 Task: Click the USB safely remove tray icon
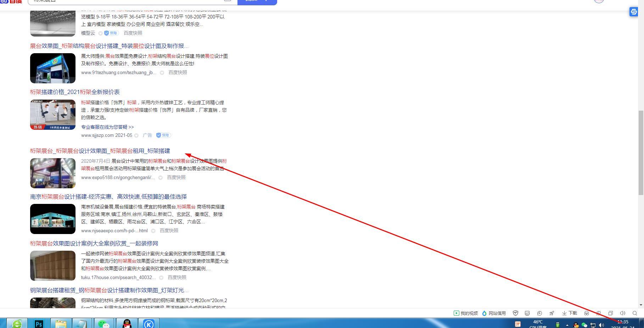[558, 325]
